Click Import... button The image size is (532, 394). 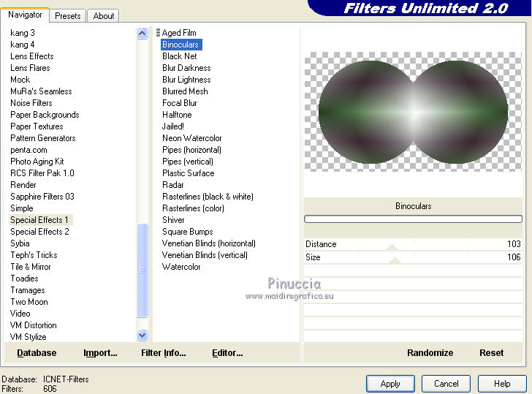[100, 353]
